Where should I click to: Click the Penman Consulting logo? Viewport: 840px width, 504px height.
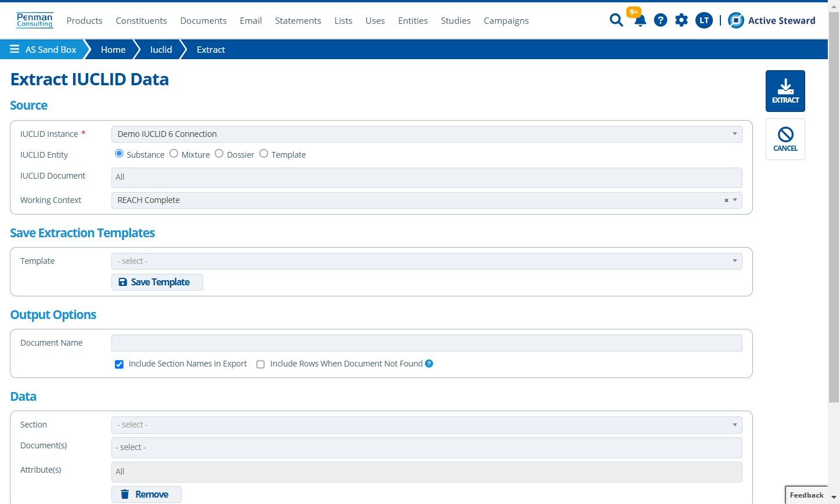pos(35,20)
